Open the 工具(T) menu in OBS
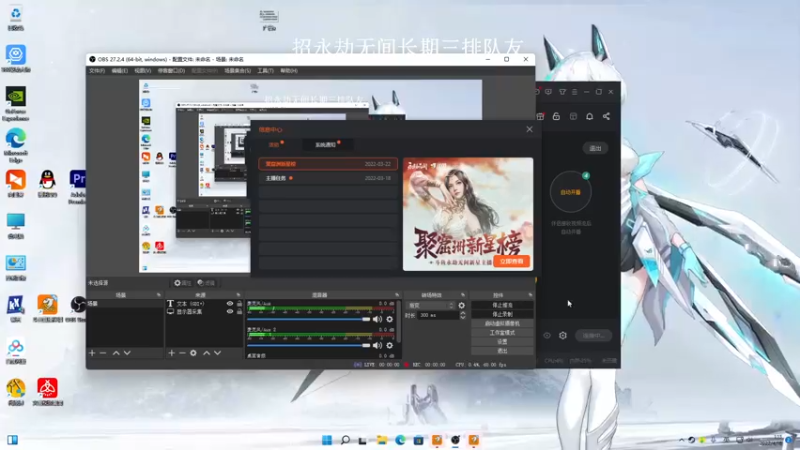This screenshot has height=450, width=800. [x=265, y=70]
